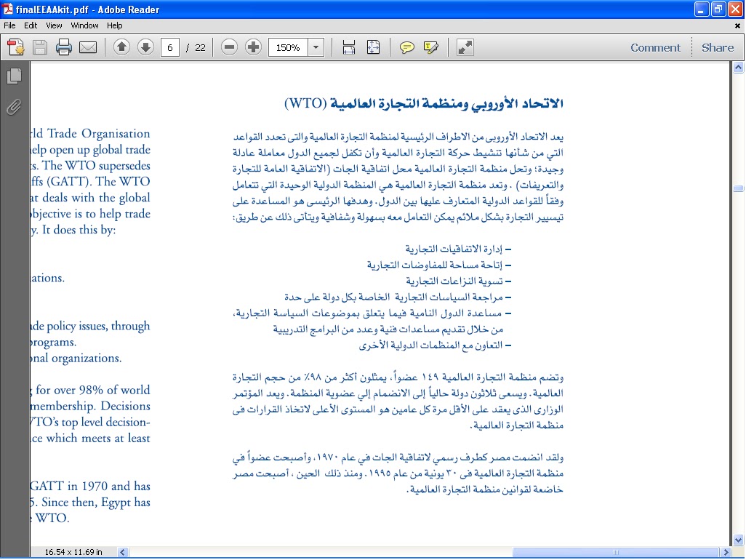Go to previous page arrow
Image resolution: width=746 pixels, height=560 pixels.
[x=122, y=47]
